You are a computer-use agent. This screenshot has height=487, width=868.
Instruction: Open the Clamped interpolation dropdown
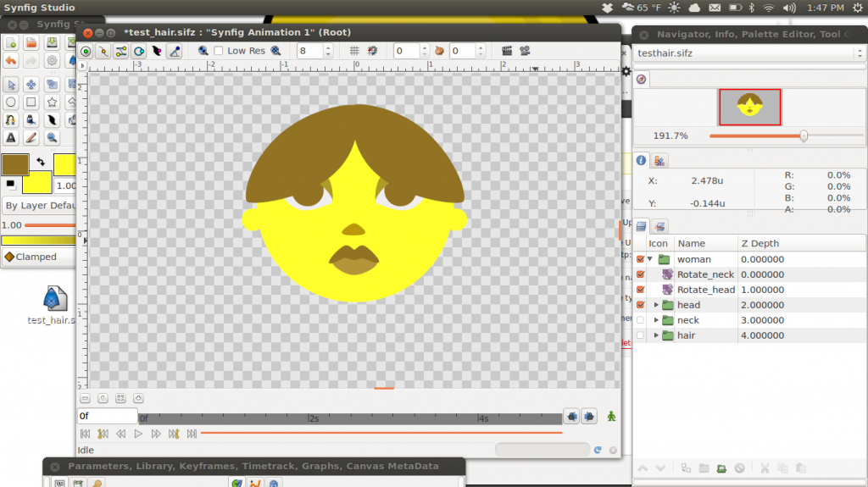39,257
